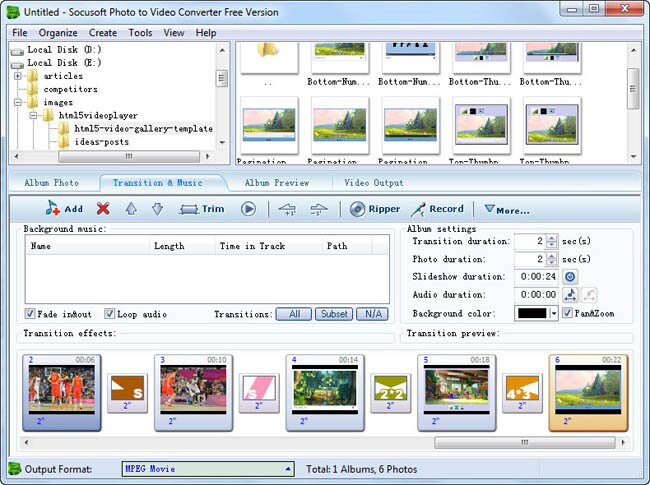Decrease photo duration with down spinner

(x=551, y=262)
